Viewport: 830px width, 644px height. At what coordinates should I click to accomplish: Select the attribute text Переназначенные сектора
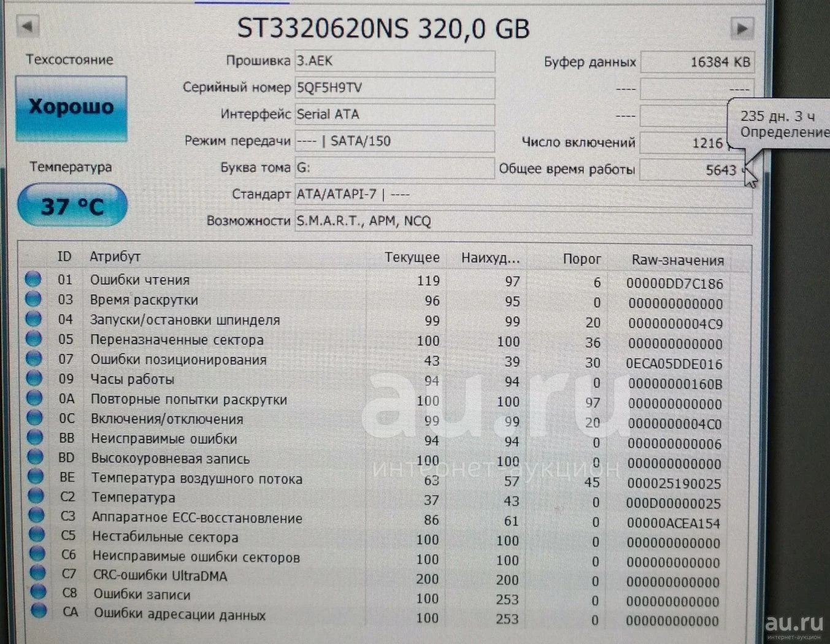[177, 340]
